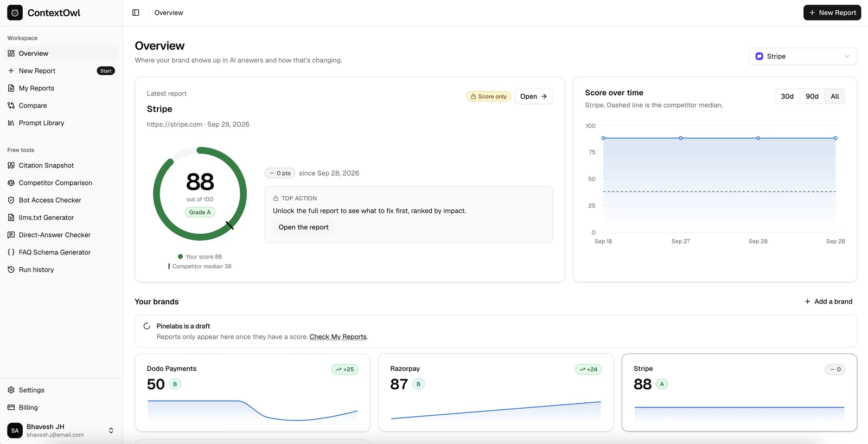Click the llms.txt Generator file icon
This screenshot has height=444, width=868.
pos(11,217)
